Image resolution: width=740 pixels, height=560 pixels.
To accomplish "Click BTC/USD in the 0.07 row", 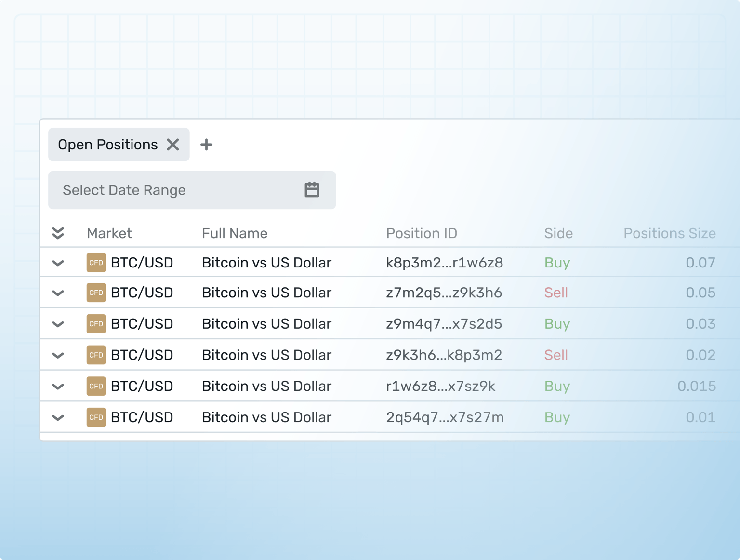I will click(x=142, y=263).
